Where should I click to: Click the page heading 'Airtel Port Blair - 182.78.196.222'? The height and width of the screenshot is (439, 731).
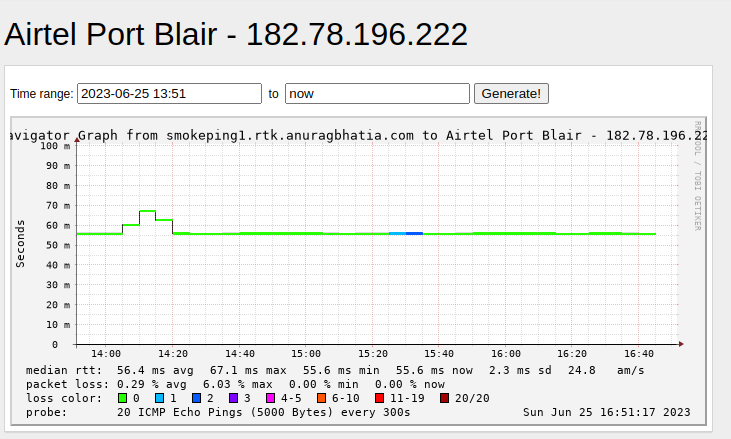pos(236,34)
